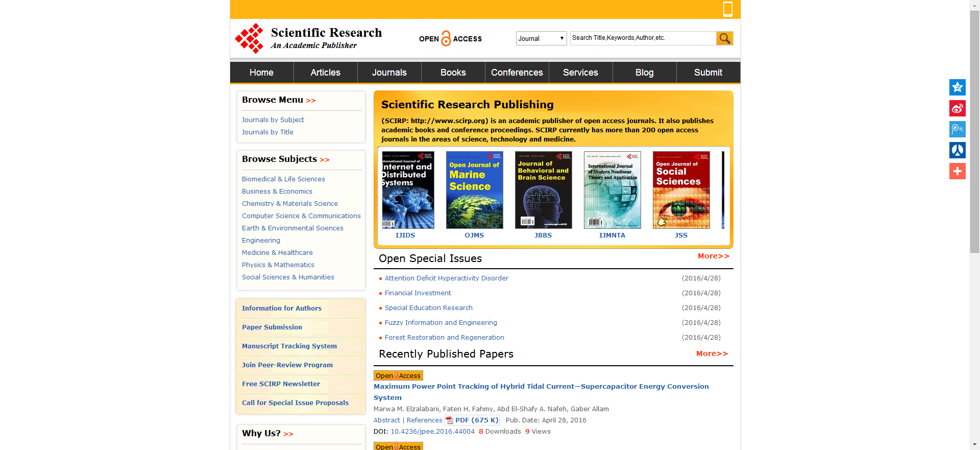Viewport: 980px width, 450px height.
Task: Expand Why Us? arrows
Action: pos(288,434)
